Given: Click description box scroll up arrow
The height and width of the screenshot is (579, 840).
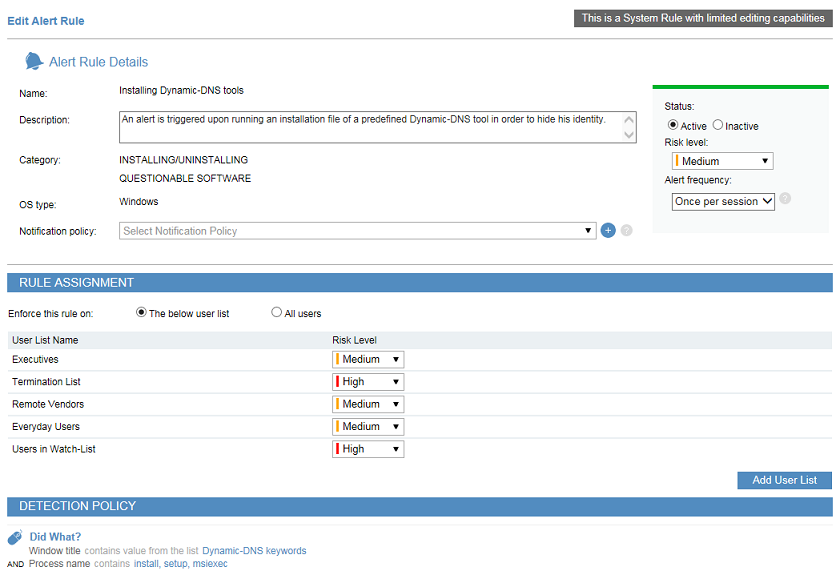Looking at the screenshot, I should [628, 119].
